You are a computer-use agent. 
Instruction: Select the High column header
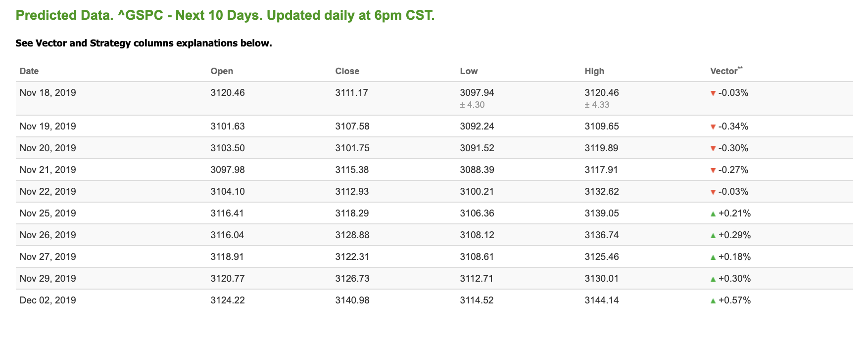point(594,71)
